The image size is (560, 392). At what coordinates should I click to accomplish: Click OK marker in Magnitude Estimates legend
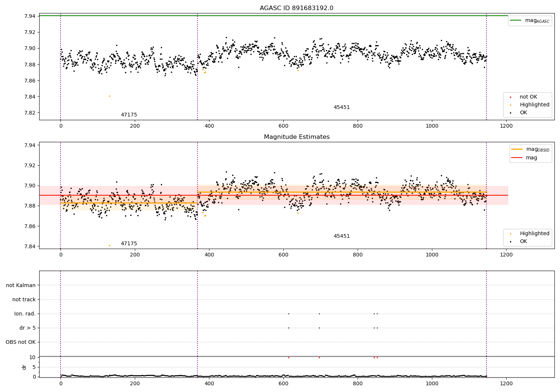click(510, 242)
